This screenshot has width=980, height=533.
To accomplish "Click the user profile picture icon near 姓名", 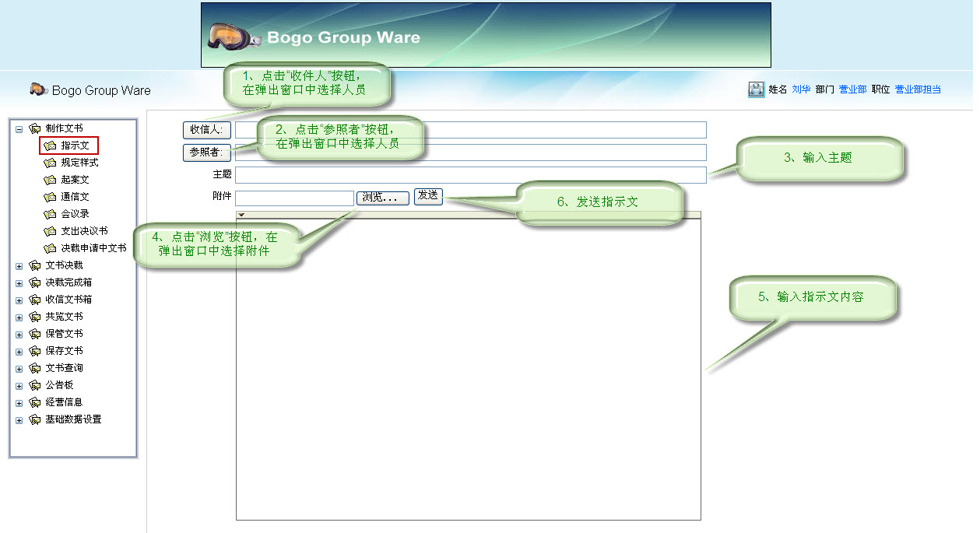I will coord(755,89).
